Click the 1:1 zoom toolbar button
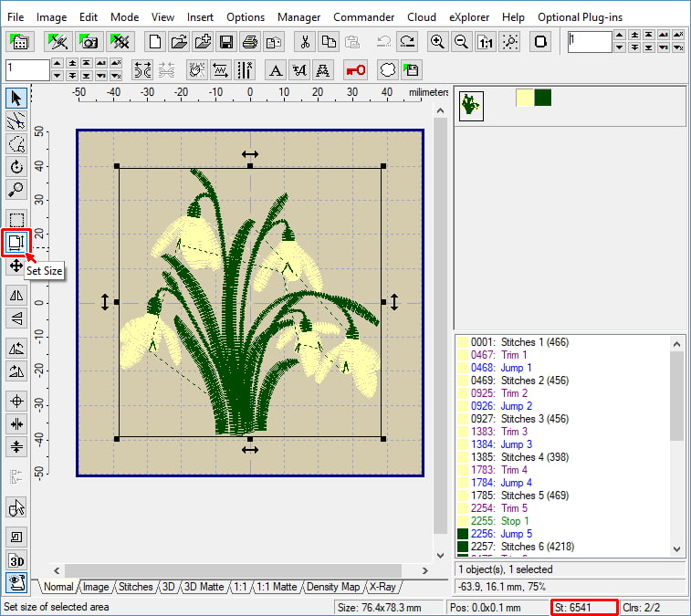 [486, 42]
